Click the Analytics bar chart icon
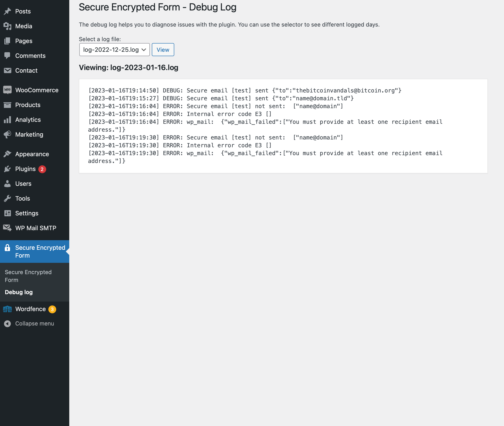Image resolution: width=504 pixels, height=426 pixels. [x=7, y=119]
